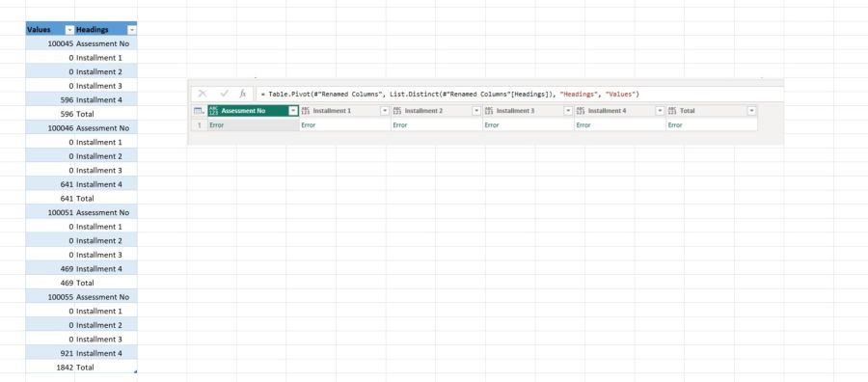Screen dimensions: 868x382
Task: Select the Total cell beside 1842
Action: point(106,368)
